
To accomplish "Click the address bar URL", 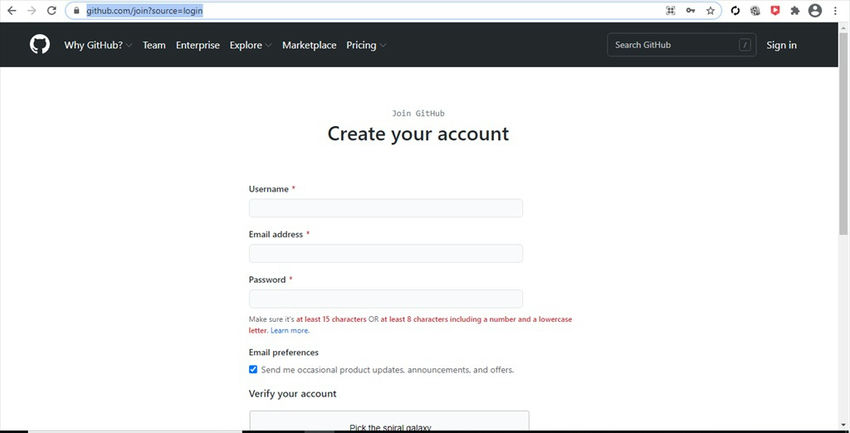I will pyautogui.click(x=145, y=10).
